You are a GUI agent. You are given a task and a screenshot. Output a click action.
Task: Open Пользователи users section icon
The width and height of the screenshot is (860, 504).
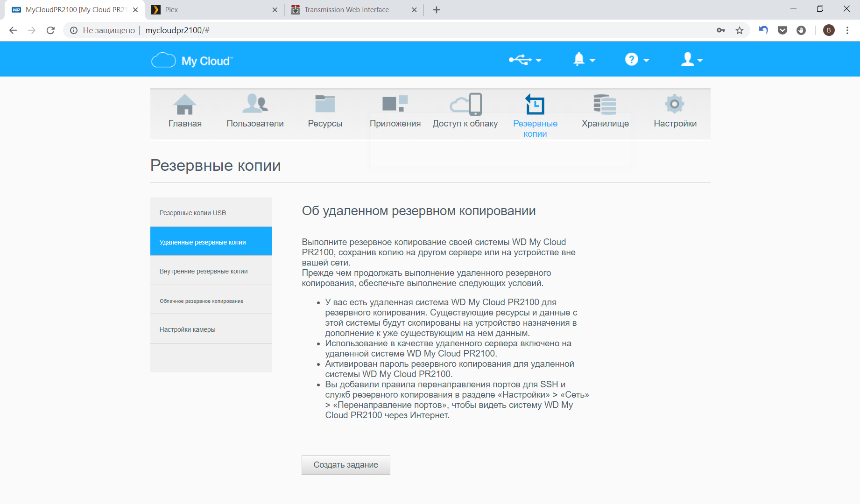point(255,104)
